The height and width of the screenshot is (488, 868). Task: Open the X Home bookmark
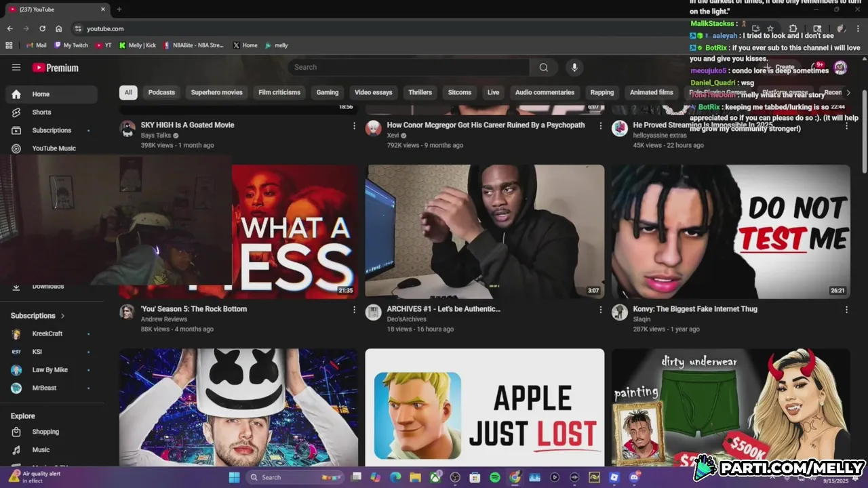click(x=245, y=45)
